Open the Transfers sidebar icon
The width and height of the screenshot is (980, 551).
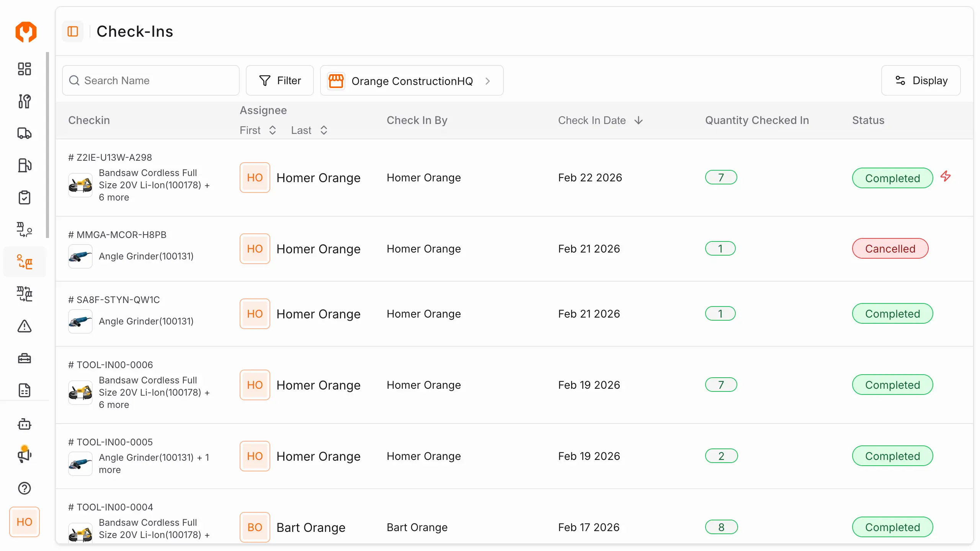(x=24, y=294)
